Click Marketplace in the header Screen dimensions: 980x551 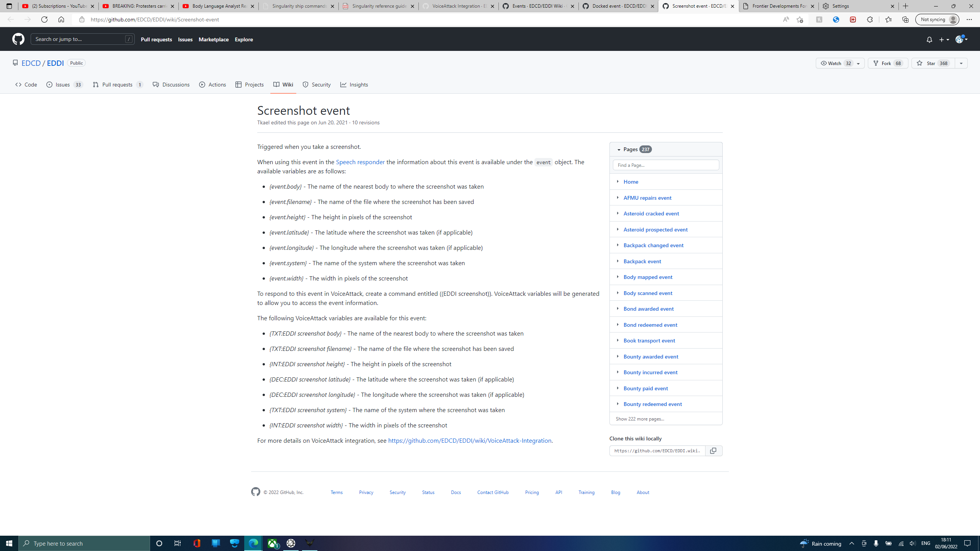[214, 39]
